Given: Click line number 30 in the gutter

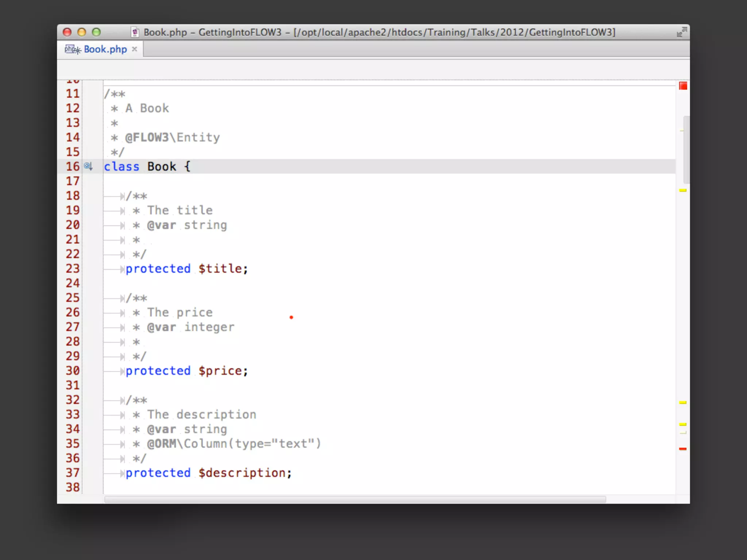Looking at the screenshot, I should point(72,371).
